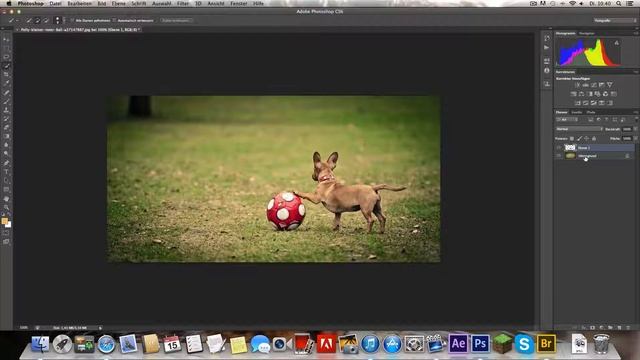
Task: Select the Eyedropper tool
Action: [7, 84]
